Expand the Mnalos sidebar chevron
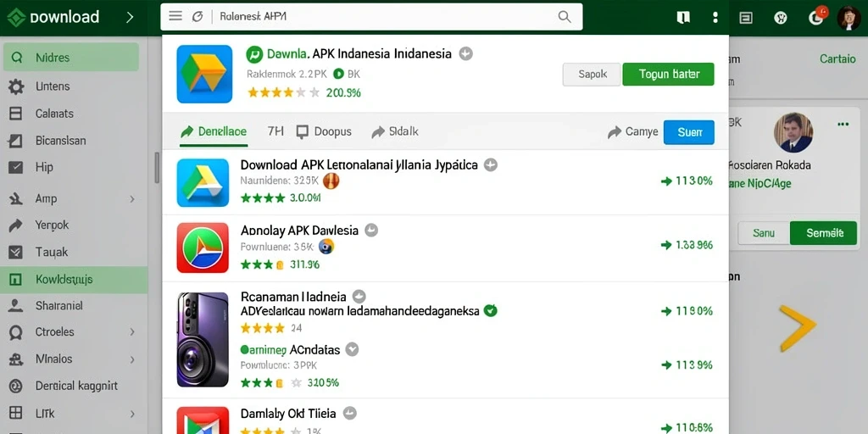 click(132, 359)
